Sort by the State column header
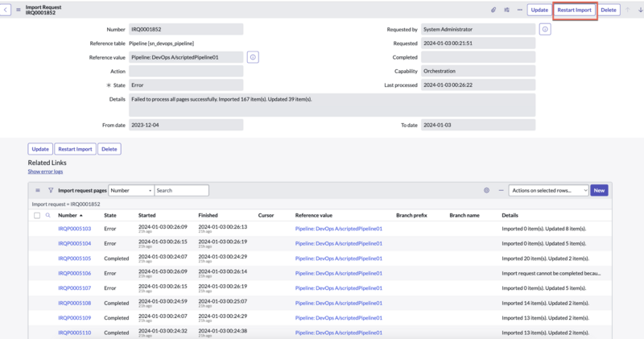Viewport: 644px width, 339px height. pyautogui.click(x=110, y=215)
